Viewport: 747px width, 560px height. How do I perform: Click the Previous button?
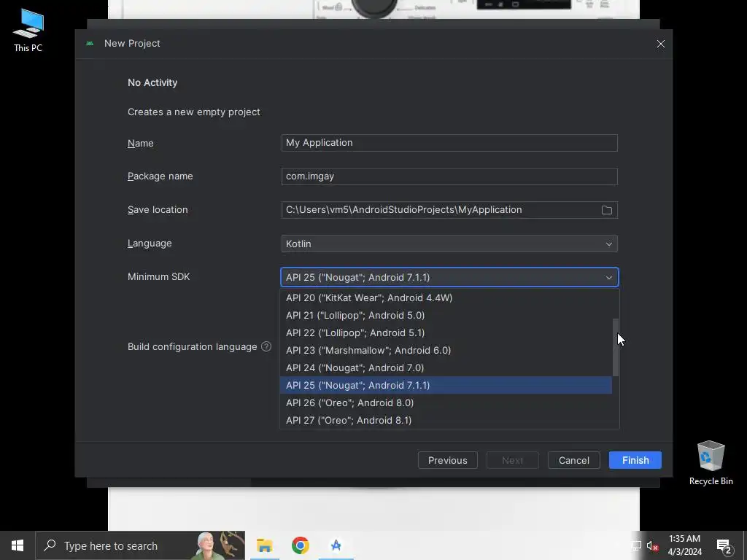click(x=447, y=461)
